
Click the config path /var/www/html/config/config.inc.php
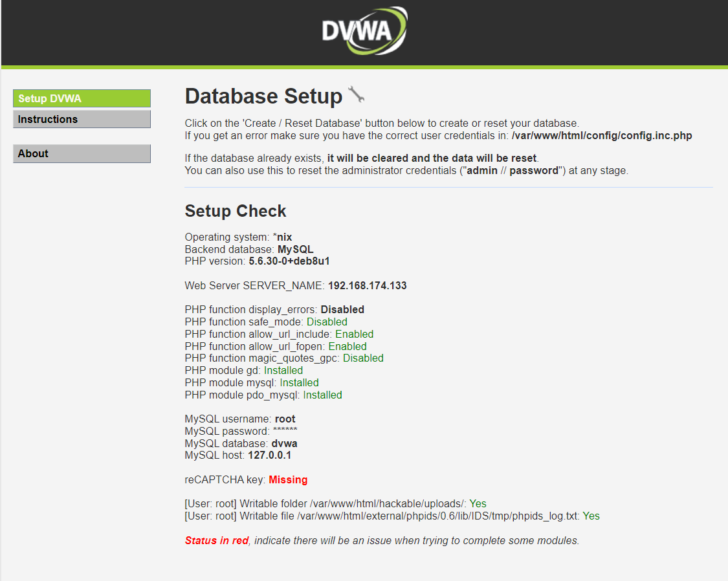pos(602,135)
